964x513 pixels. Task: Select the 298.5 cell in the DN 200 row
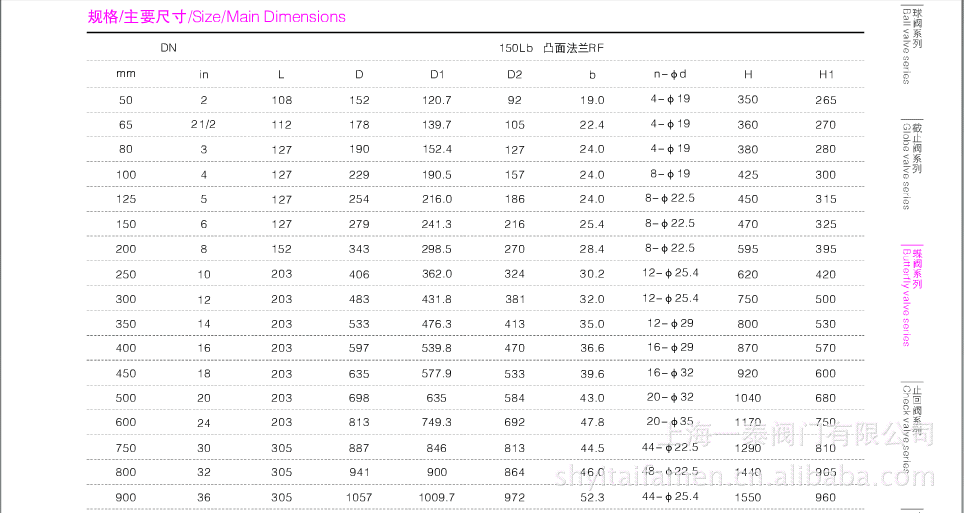437,249
